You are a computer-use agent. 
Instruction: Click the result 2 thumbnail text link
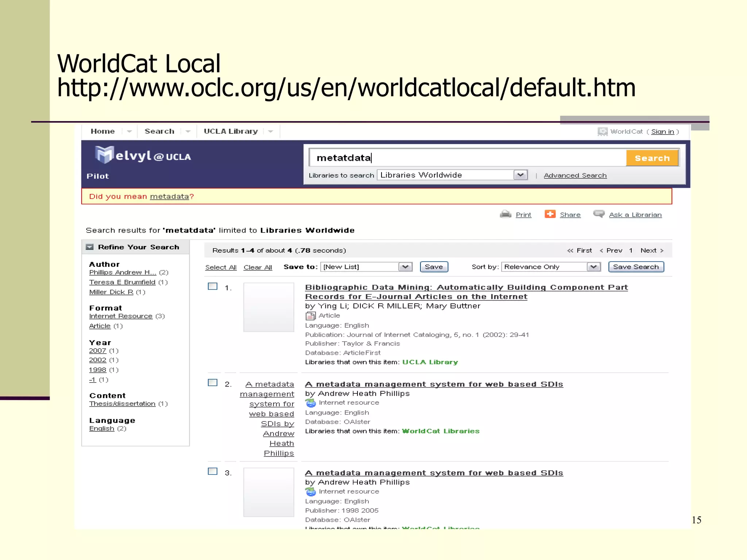pyautogui.click(x=267, y=419)
